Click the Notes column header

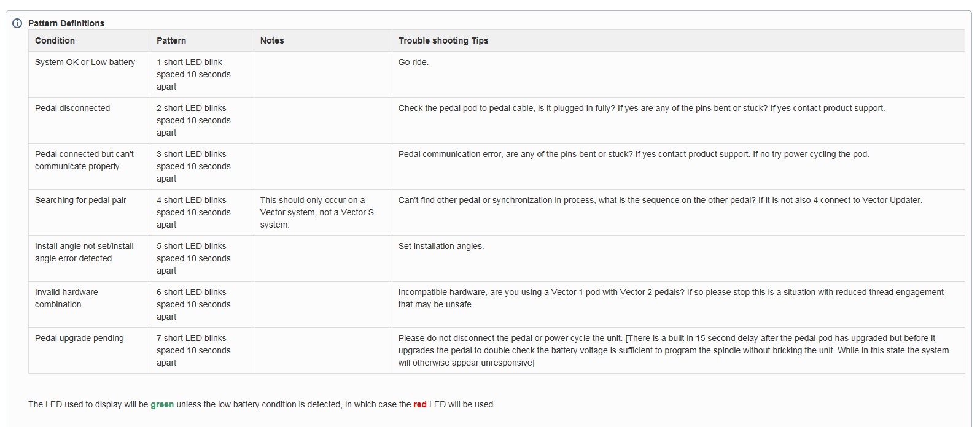point(272,40)
